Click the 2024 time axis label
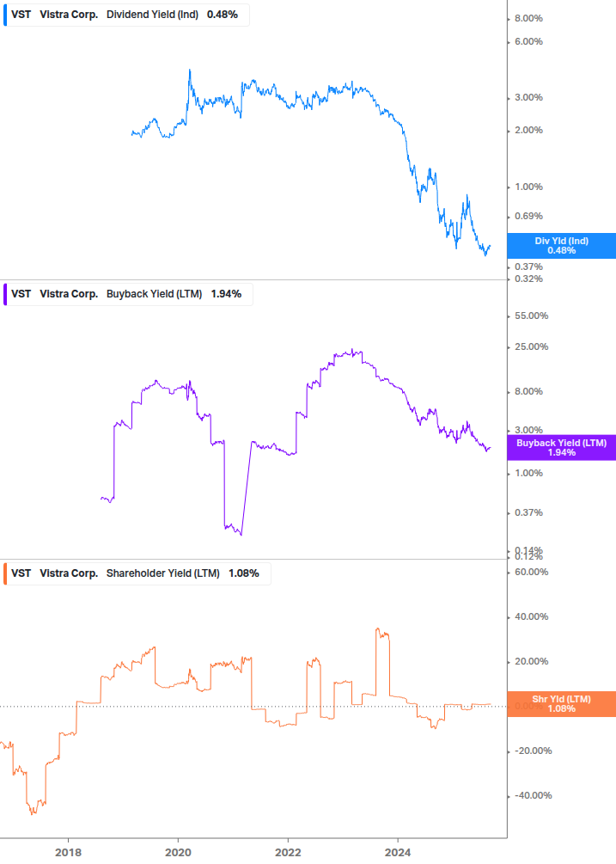 tap(398, 853)
